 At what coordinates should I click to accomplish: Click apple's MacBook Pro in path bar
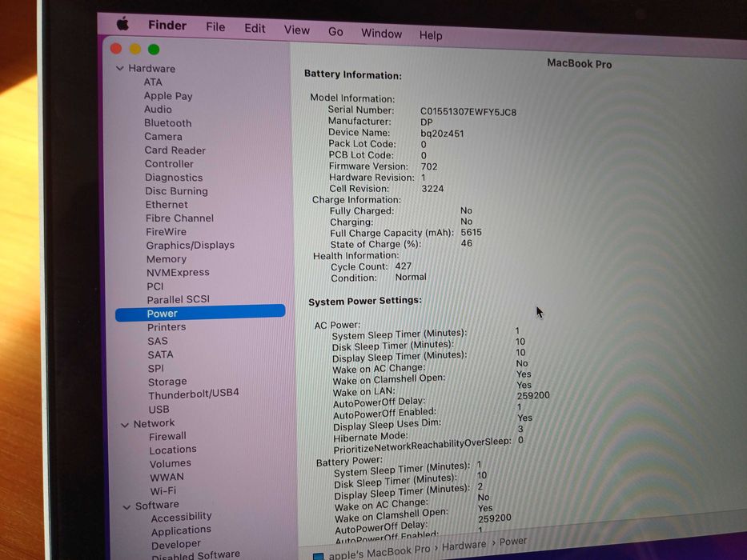(380, 552)
